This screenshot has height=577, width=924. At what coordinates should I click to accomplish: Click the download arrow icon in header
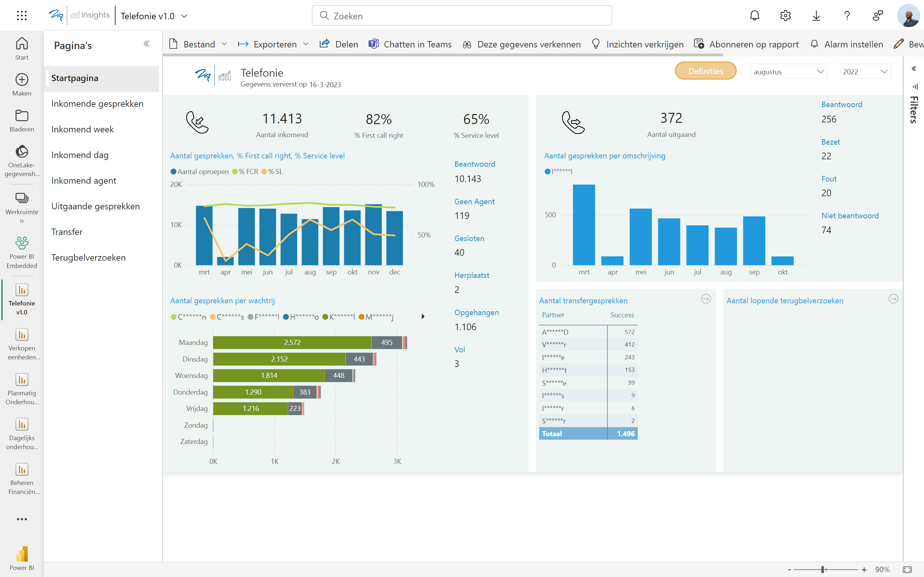click(x=816, y=16)
